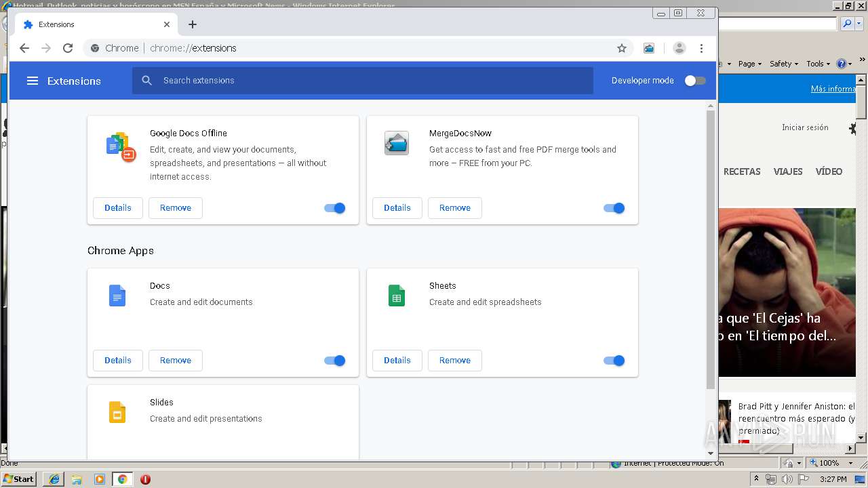Show hidden system tray icons
868x488 pixels.
coord(756,479)
